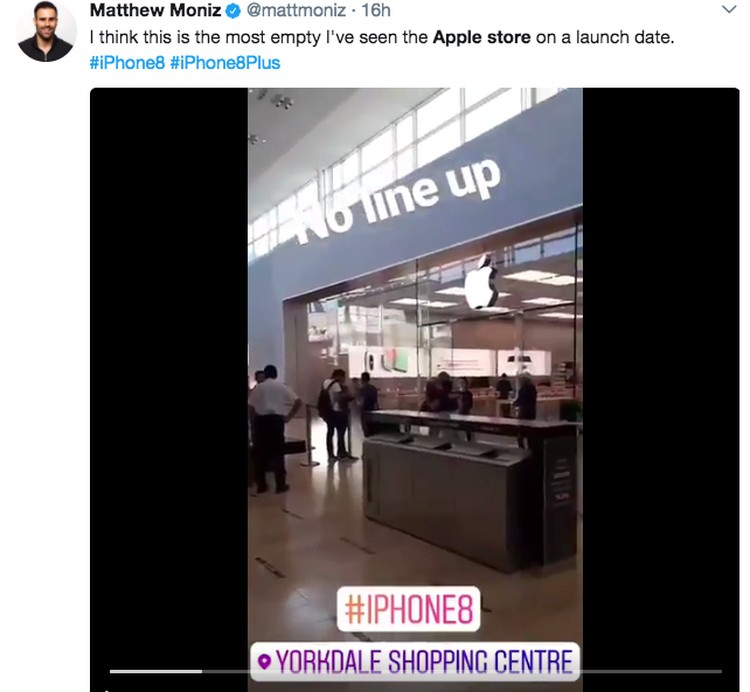This screenshot has height=692, width=750.
Task: Open the #iPhone8 hashtag link
Action: click(127, 63)
